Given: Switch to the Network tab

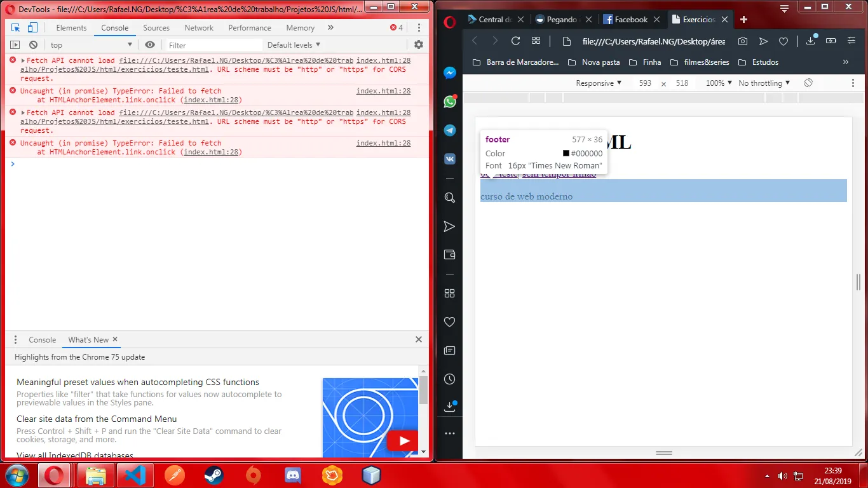Looking at the screenshot, I should pyautogui.click(x=199, y=28).
